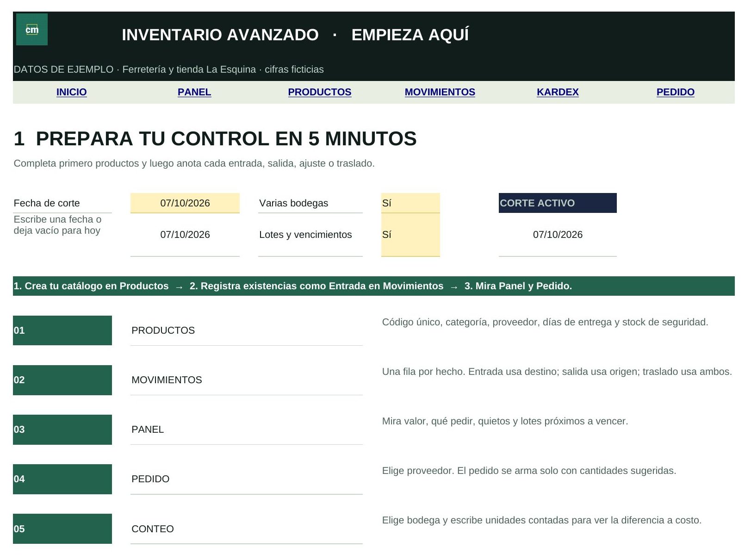The width and height of the screenshot is (745, 560).
Task: Select the CONTEO step row label
Action: tap(153, 529)
